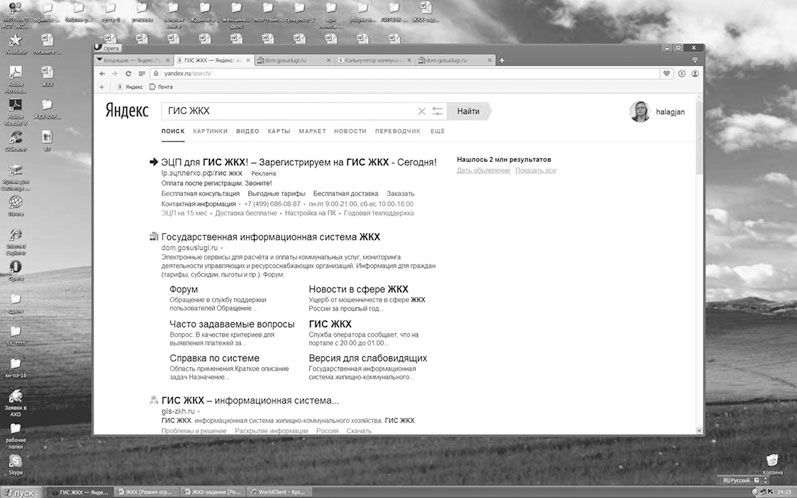Close the Калькулятор коммунальных tab
Screen dimensions: 797x498
409,60
